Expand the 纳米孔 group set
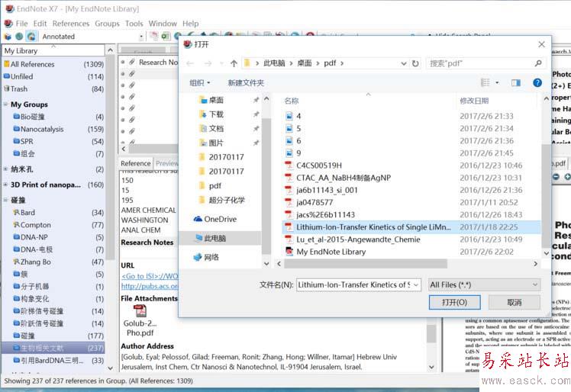Viewport: 571px width, 392px height. click(6, 169)
